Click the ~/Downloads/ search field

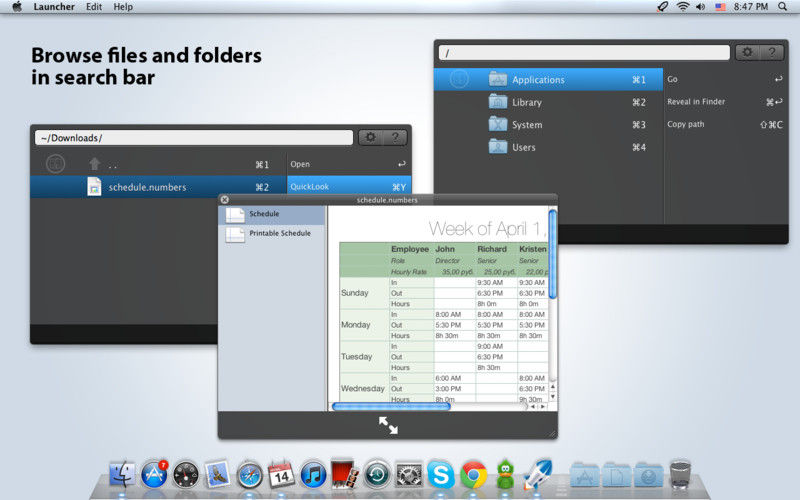click(x=194, y=138)
